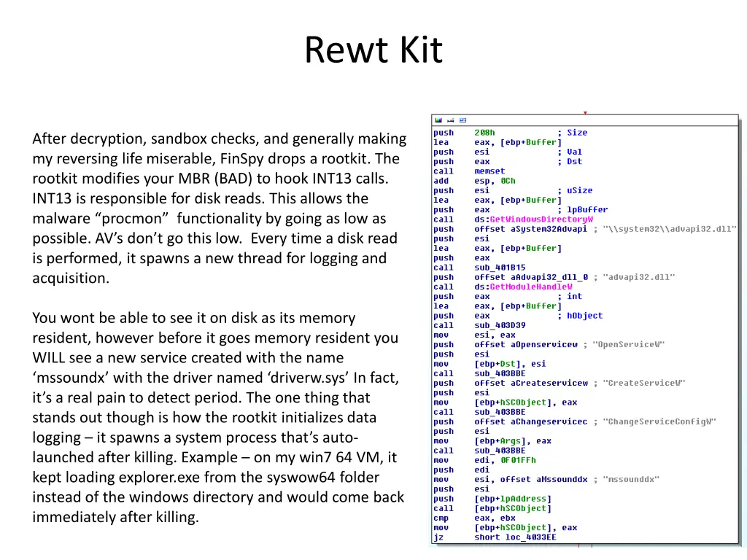Click the "\\system32\\advapi32.dll" string comment
Viewport: 747px width, 560px height.
670,229
